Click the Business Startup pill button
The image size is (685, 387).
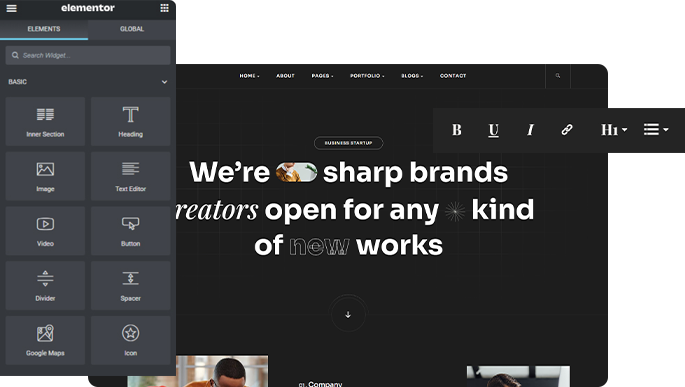tap(348, 143)
